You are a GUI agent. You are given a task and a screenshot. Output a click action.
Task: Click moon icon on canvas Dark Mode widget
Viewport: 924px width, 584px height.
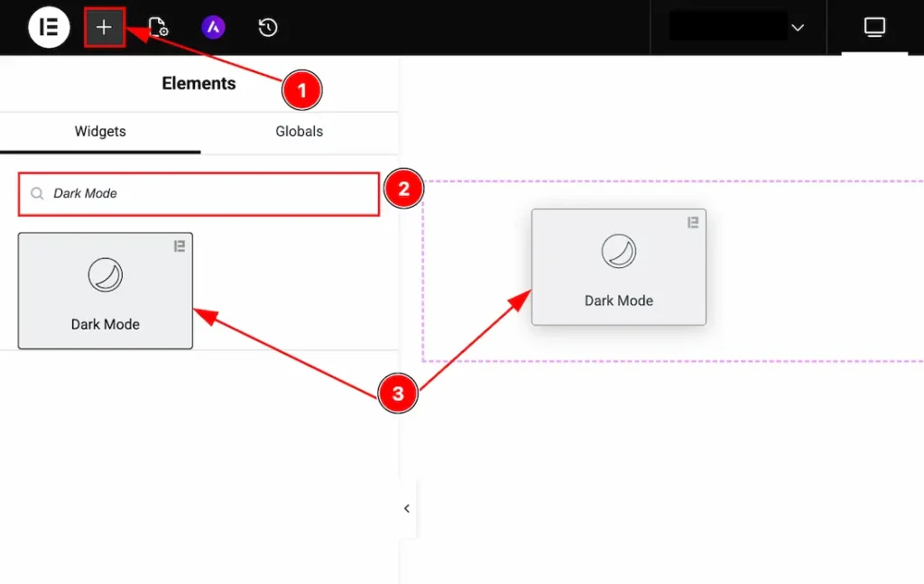point(619,252)
